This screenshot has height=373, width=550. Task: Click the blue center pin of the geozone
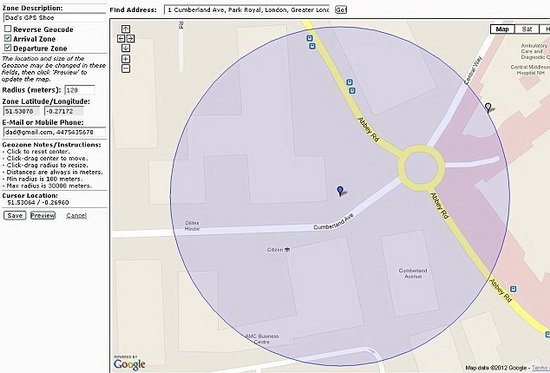pyautogui.click(x=340, y=191)
